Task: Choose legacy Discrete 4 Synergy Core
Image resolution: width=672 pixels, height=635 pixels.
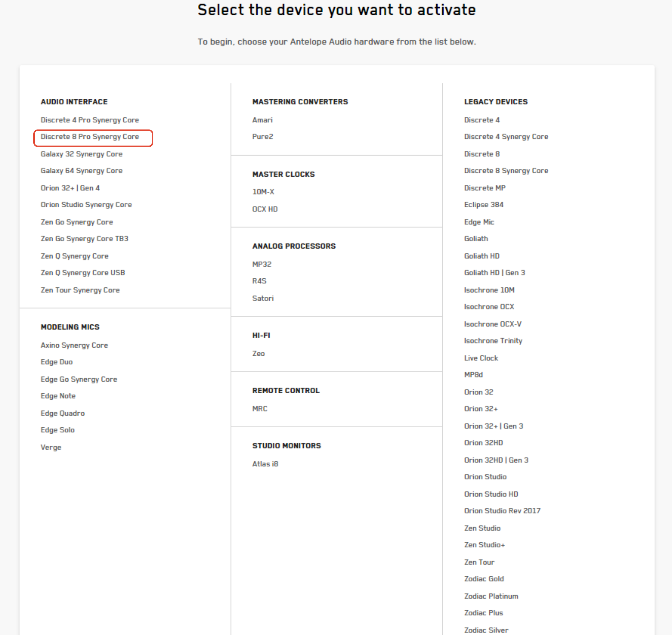Action: [x=506, y=137]
